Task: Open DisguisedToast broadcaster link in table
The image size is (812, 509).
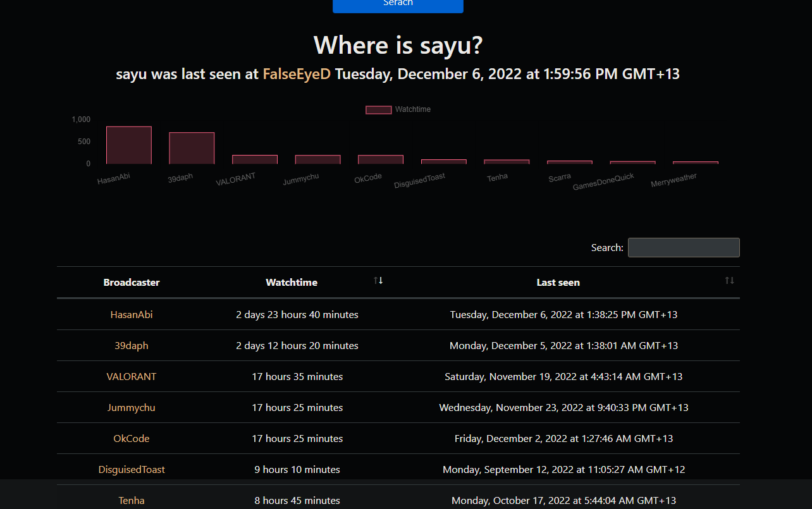Action: 132,469
